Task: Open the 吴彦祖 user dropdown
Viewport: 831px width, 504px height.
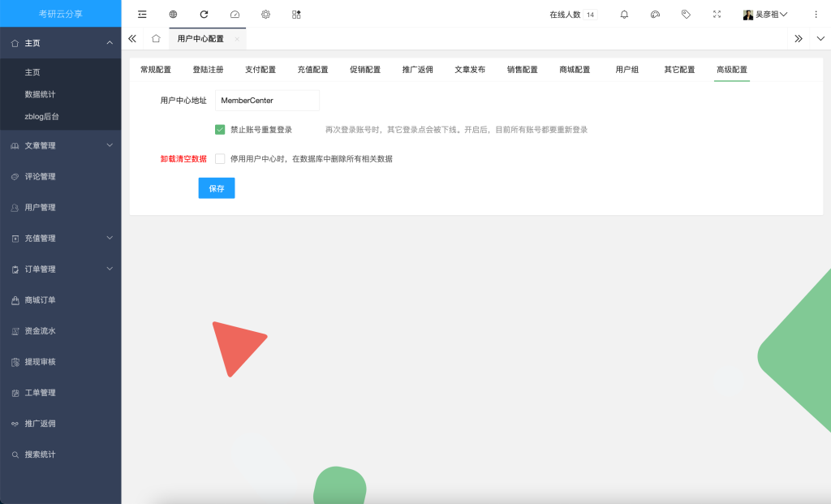Action: [x=765, y=14]
